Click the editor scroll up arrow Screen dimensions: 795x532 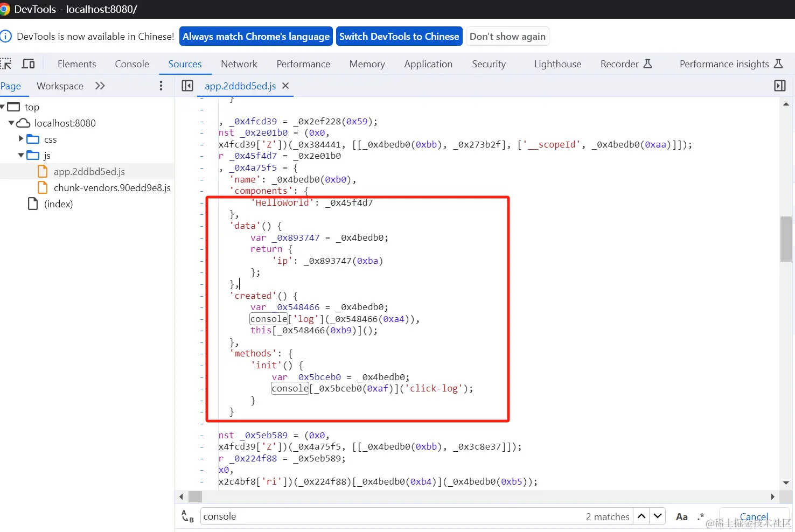click(786, 104)
